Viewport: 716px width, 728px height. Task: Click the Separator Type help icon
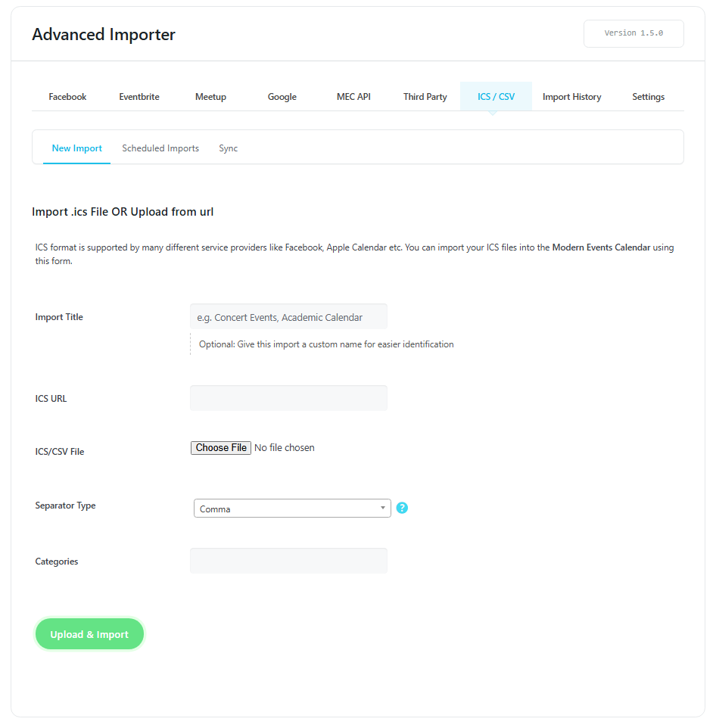coord(402,508)
